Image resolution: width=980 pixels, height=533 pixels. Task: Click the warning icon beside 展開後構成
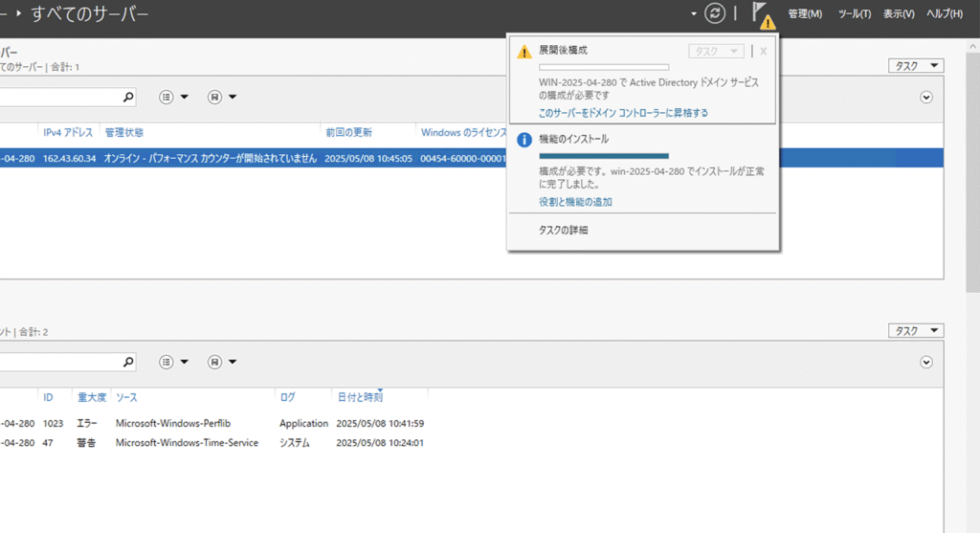coord(524,52)
